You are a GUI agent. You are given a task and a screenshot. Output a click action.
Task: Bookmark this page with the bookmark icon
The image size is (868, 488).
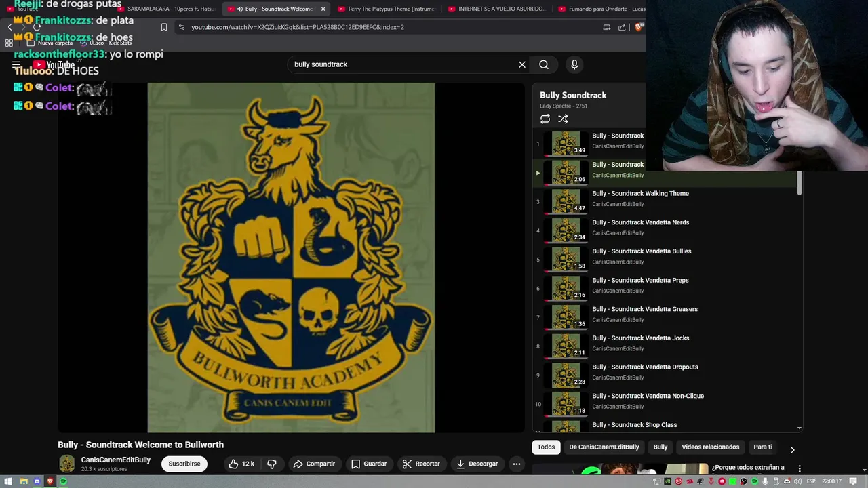pyautogui.click(x=163, y=27)
